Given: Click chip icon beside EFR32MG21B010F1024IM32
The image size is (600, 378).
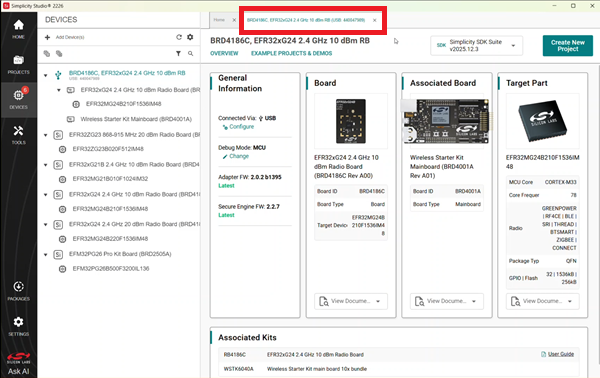Looking at the screenshot, I should tap(62, 179).
